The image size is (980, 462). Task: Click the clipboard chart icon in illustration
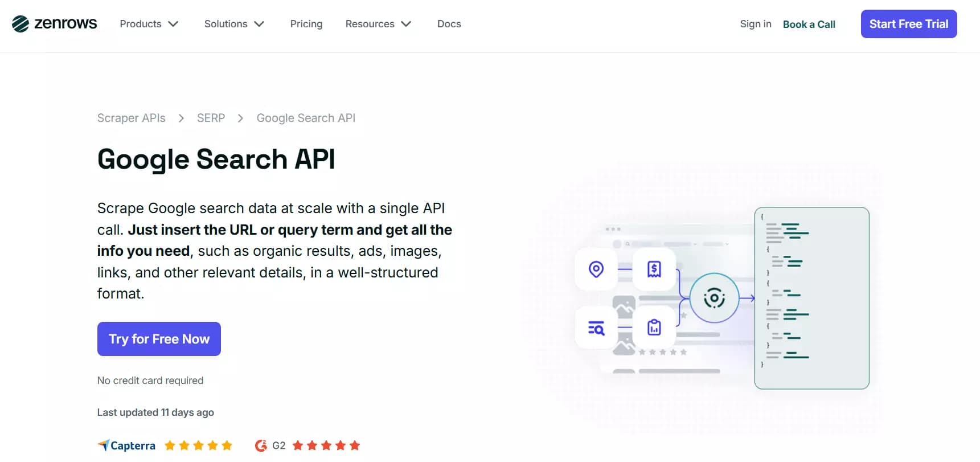pyautogui.click(x=654, y=328)
